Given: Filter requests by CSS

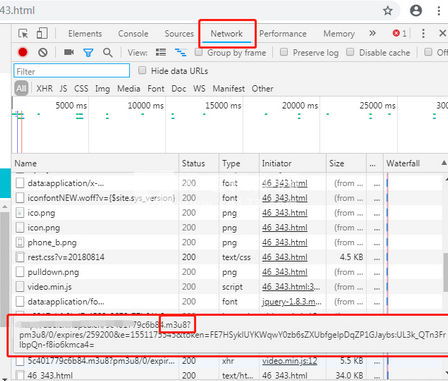Looking at the screenshot, I should click(81, 89).
